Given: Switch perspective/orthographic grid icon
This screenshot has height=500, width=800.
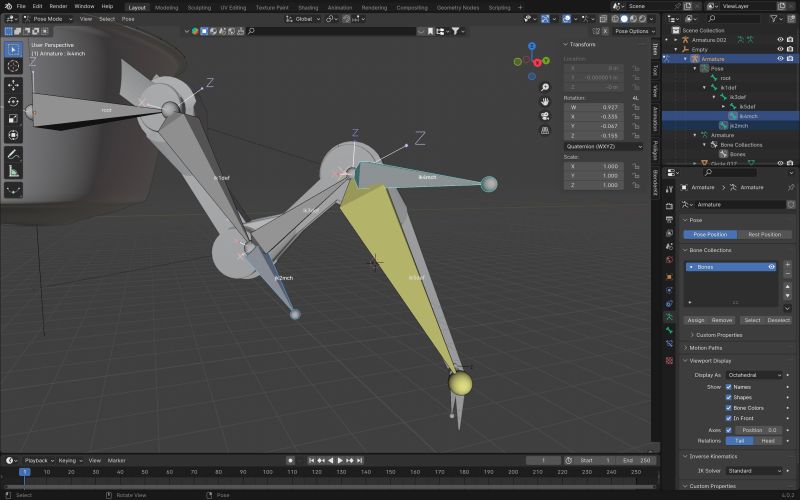Looking at the screenshot, I should tap(545, 130).
